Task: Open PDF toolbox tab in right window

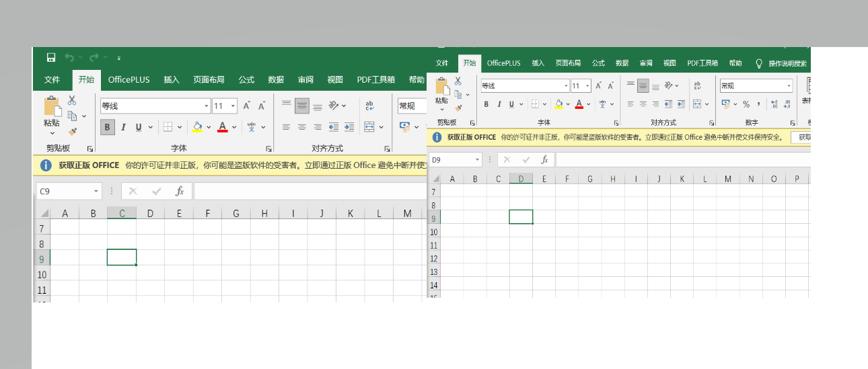Action: point(702,63)
